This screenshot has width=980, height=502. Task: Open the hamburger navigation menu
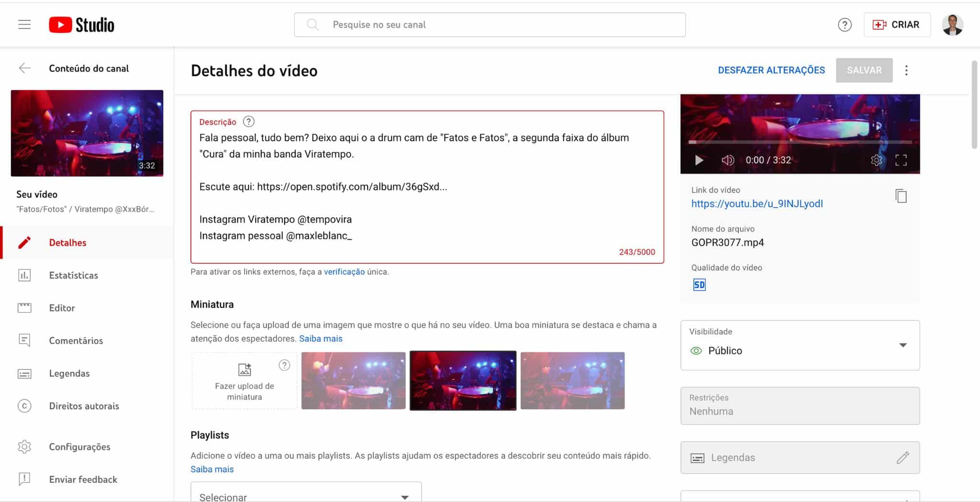coord(24,24)
